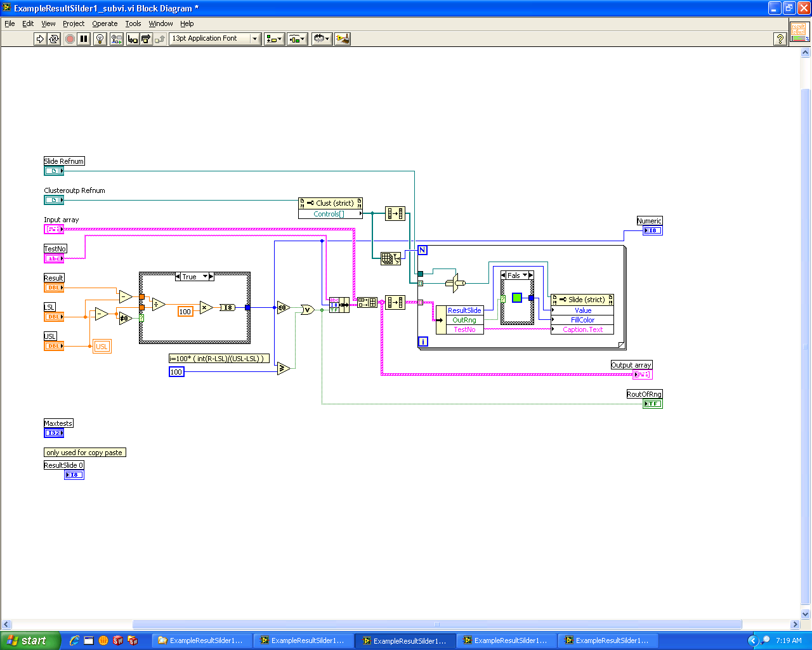
Task: Click the Multiply function node
Action: pyautogui.click(x=206, y=307)
